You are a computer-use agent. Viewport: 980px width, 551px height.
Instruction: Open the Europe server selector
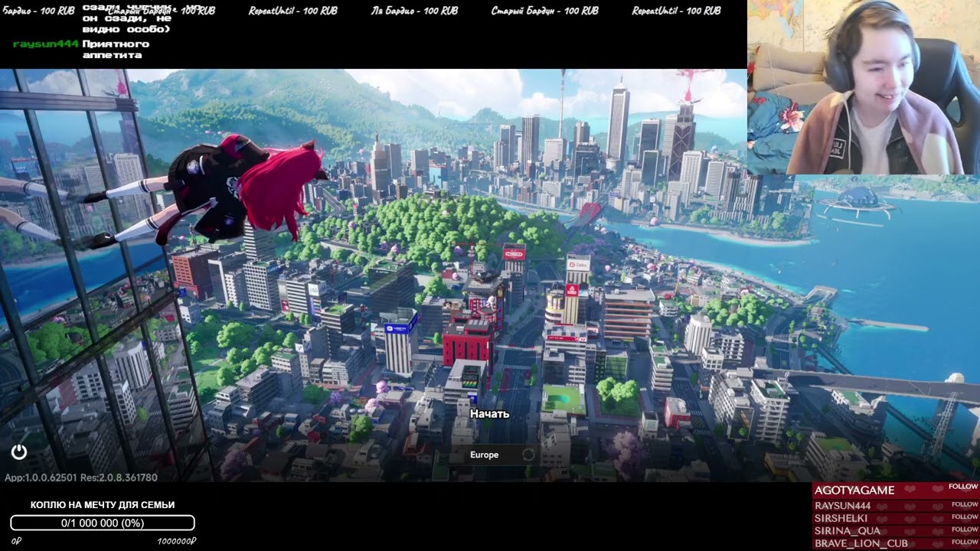[495, 455]
